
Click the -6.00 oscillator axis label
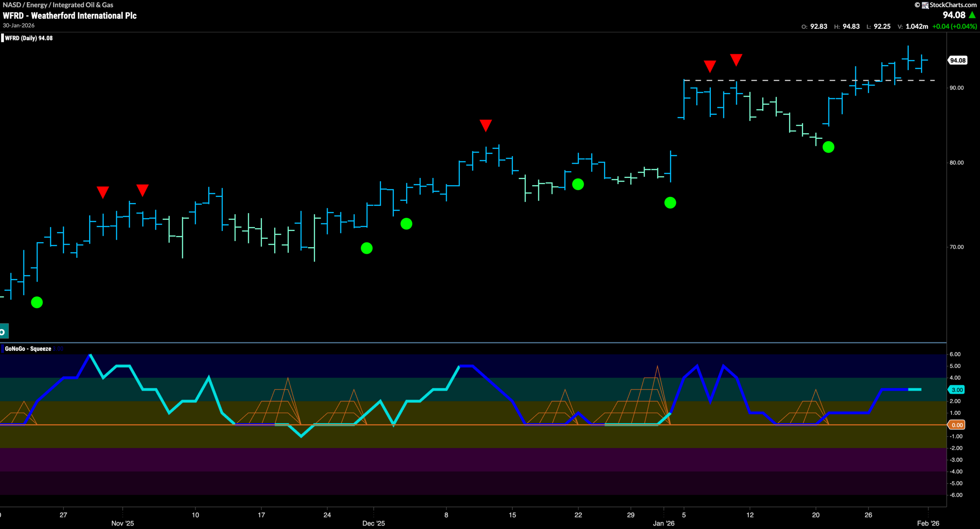pyautogui.click(x=956, y=495)
